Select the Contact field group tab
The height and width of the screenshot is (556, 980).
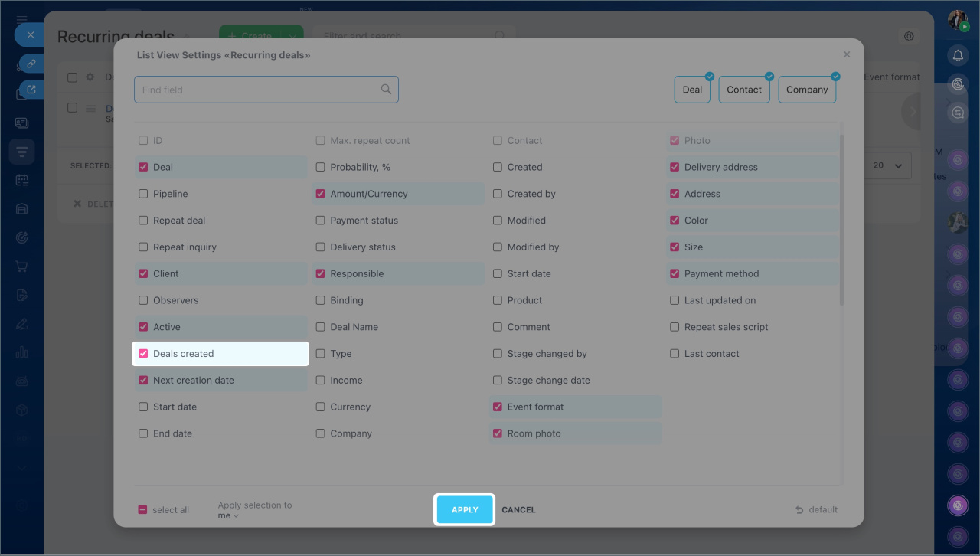tap(744, 90)
